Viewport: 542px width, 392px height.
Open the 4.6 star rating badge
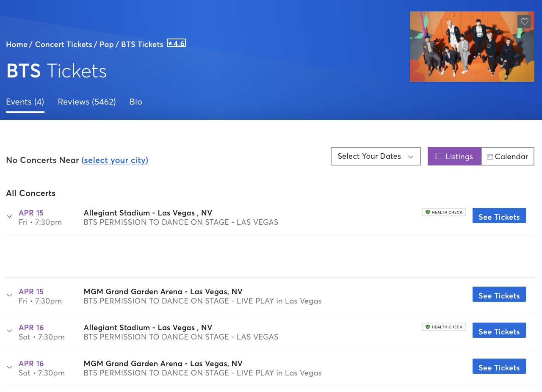(176, 43)
